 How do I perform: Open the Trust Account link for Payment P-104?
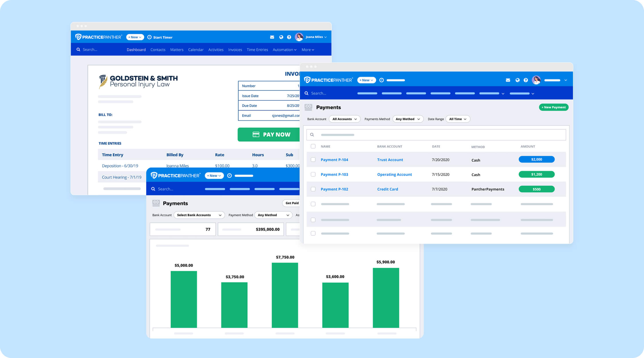390,160
